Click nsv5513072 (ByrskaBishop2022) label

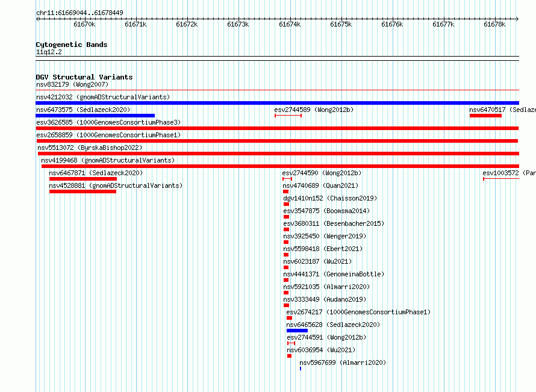(90, 148)
